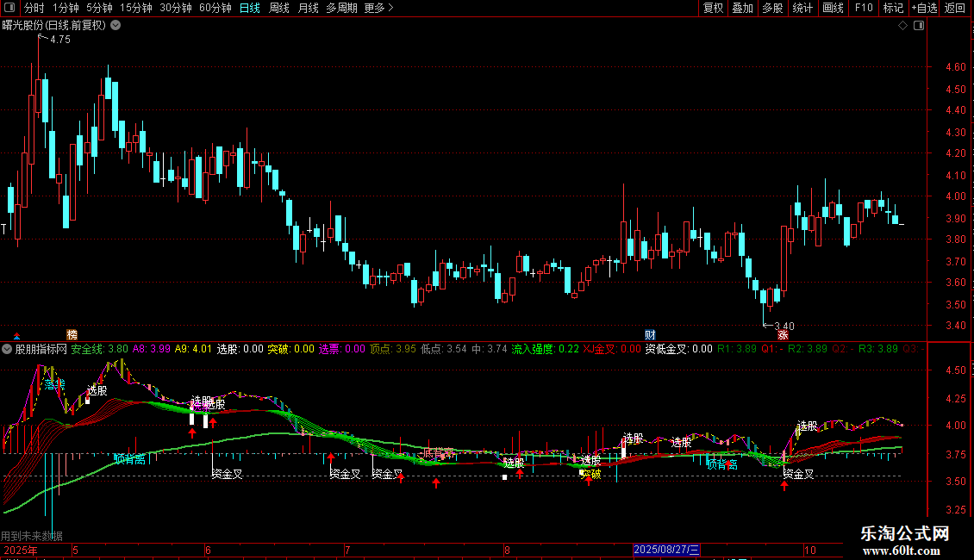Click the small arrow marker left of 榜
Screen dimensions: 974x560
[x=16, y=336]
